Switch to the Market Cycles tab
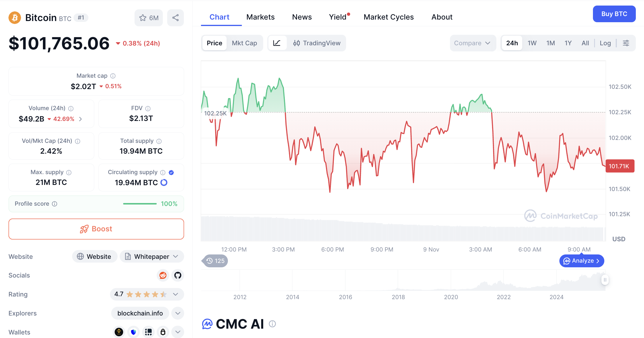This screenshot has height=338, width=644. click(x=388, y=17)
